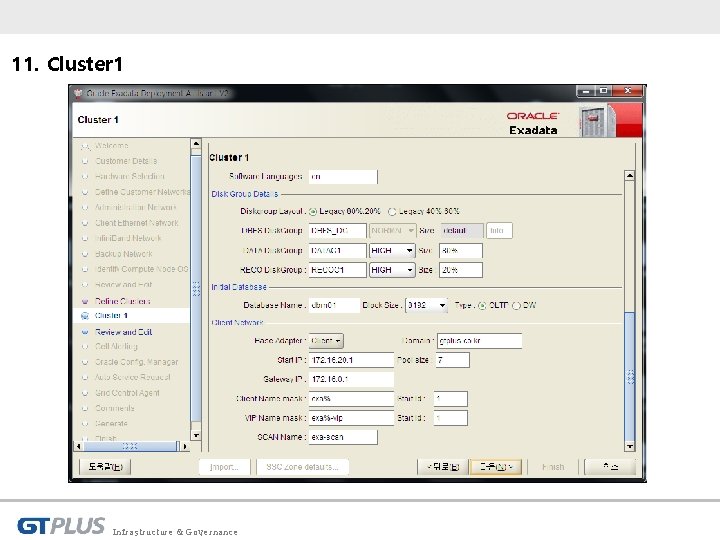Click the ORACLE Exadata logo

[533, 123]
